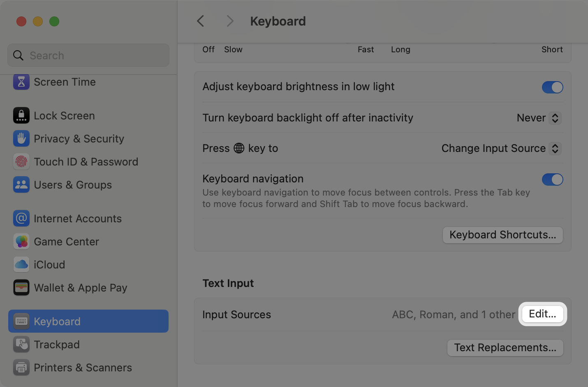This screenshot has height=387, width=588.
Task: Open the Text Replacements button
Action: pos(505,348)
